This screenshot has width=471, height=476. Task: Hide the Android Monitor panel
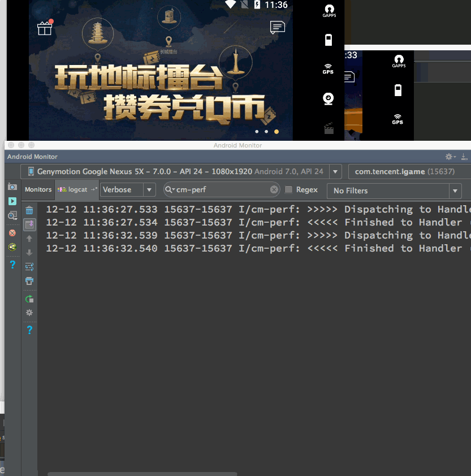(464, 157)
